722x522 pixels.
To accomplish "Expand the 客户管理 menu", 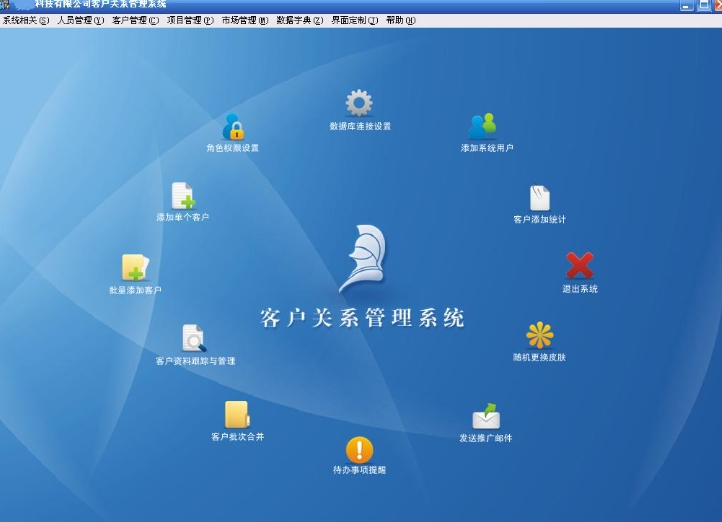I will [x=135, y=20].
